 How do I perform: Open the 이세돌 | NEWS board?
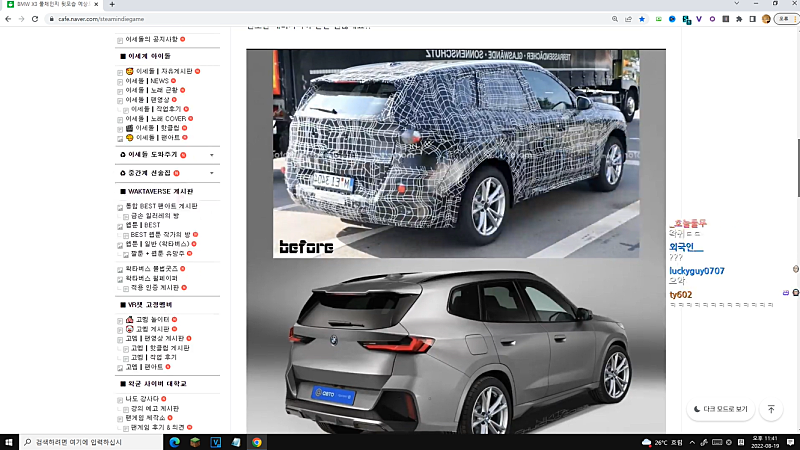(147, 81)
